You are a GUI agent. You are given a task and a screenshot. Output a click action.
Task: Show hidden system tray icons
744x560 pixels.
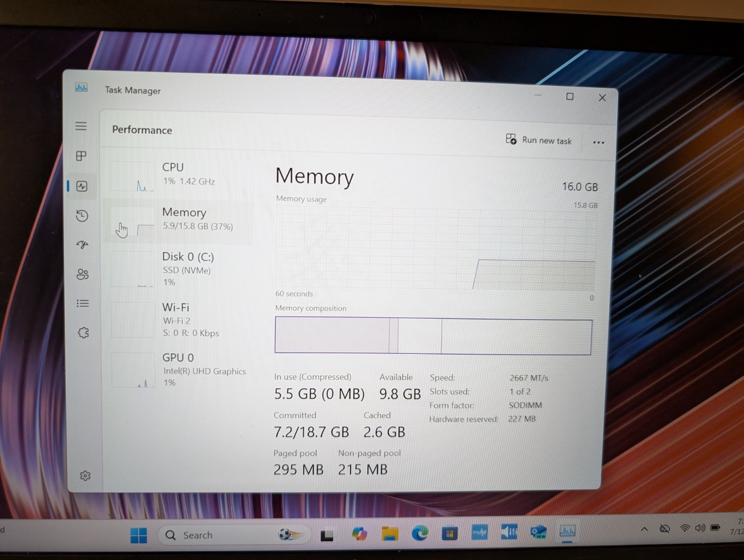[x=644, y=529]
